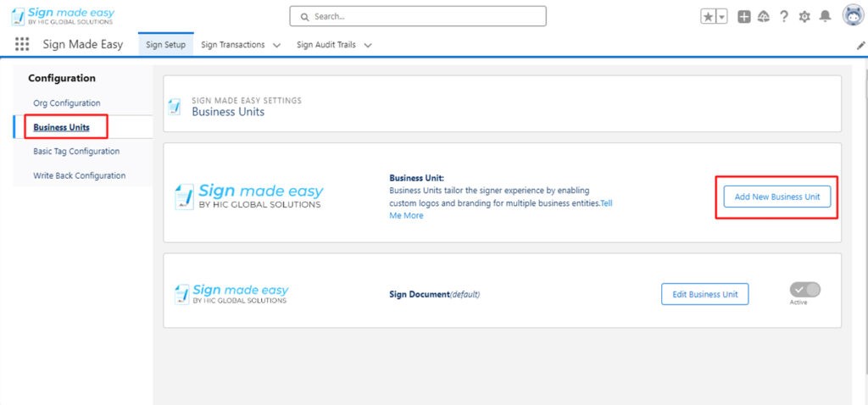This screenshot has width=868, height=405.
Task: Click the pencil edit navigation icon
Action: (861, 46)
